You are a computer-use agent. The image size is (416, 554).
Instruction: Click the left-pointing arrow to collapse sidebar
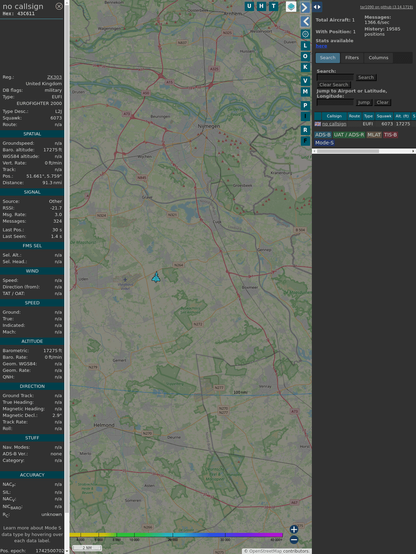click(x=305, y=22)
